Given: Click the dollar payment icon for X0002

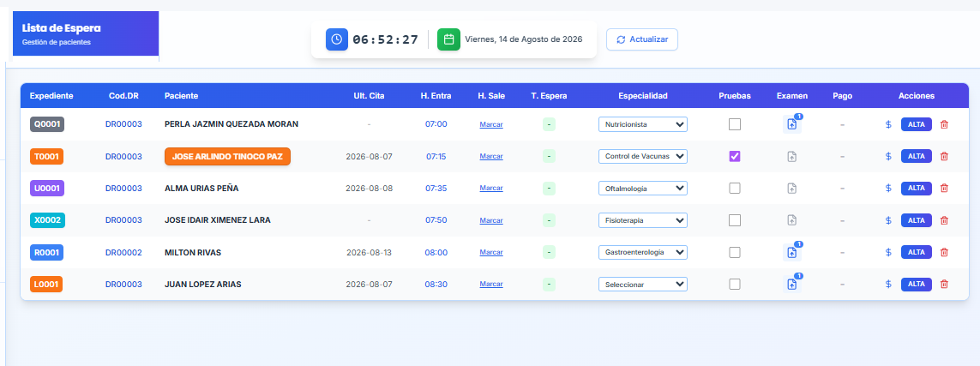Looking at the screenshot, I should (888, 219).
